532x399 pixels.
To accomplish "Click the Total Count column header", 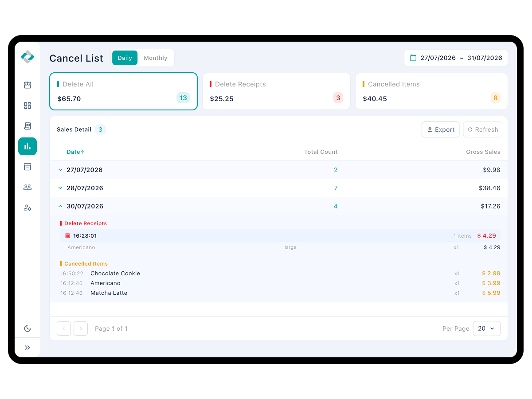I will tap(321, 152).
